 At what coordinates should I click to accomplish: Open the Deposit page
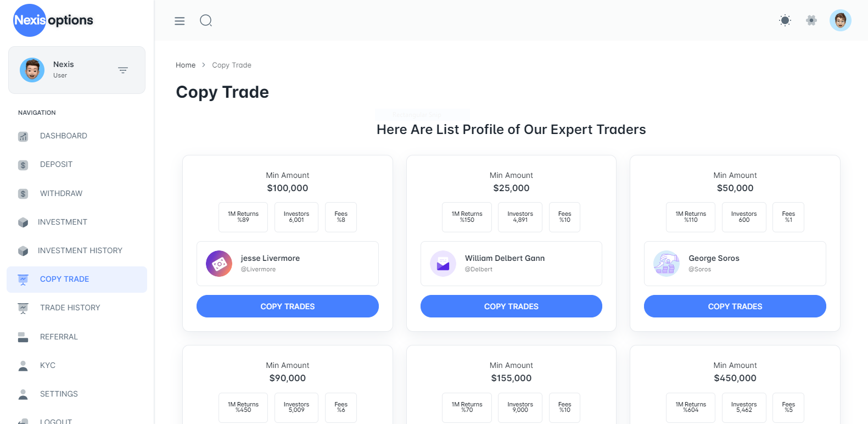click(x=56, y=164)
